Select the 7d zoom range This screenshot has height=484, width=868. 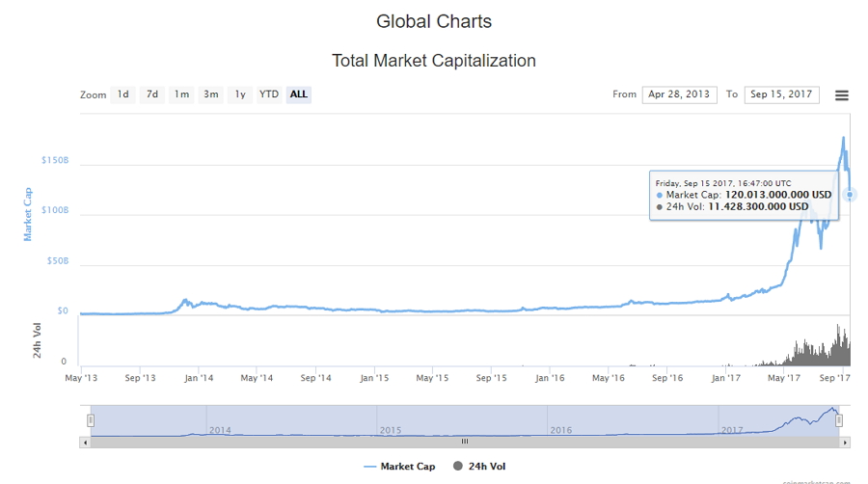pyautogui.click(x=152, y=94)
